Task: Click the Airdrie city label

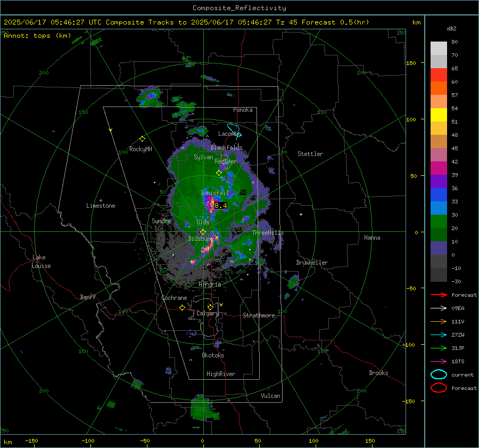Action: 210,284
